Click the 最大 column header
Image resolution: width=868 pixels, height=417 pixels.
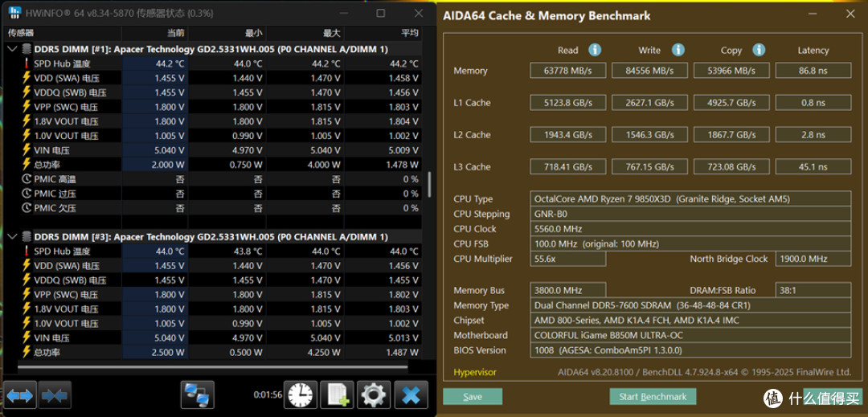[332, 33]
